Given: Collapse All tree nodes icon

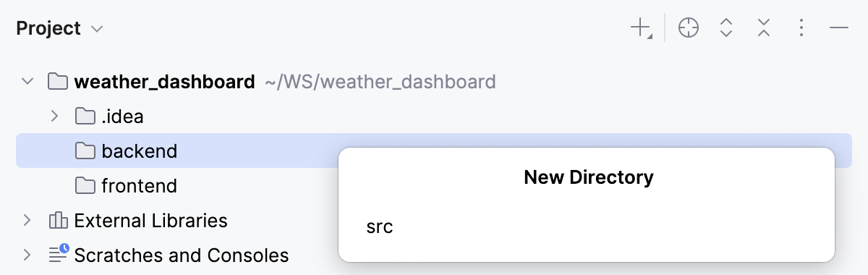Looking at the screenshot, I should click(764, 29).
